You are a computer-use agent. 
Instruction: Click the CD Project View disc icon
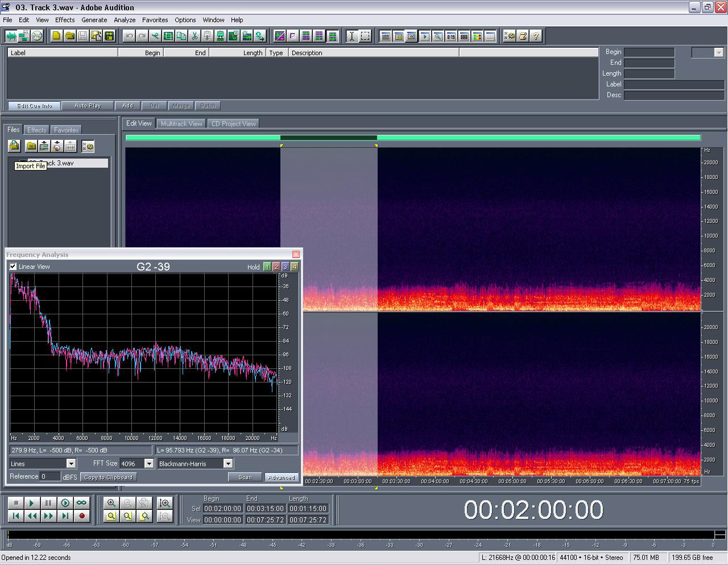(x=37, y=36)
